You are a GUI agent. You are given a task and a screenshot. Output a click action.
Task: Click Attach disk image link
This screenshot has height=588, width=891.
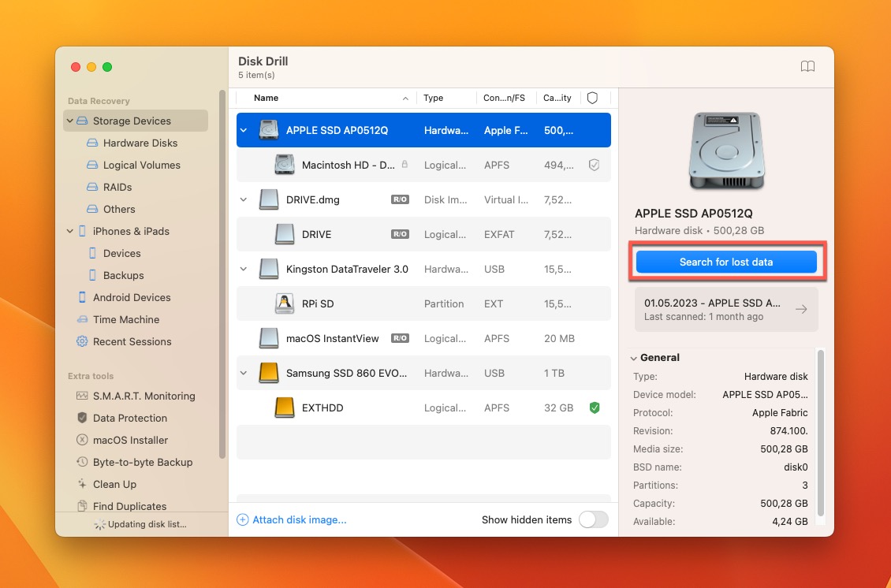[292, 520]
